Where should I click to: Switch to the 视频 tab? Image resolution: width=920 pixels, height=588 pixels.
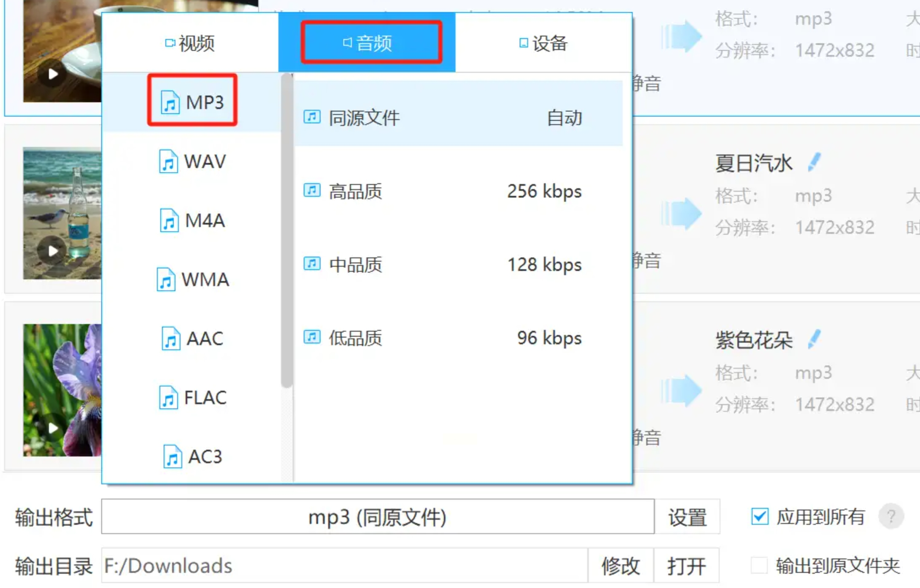190,43
